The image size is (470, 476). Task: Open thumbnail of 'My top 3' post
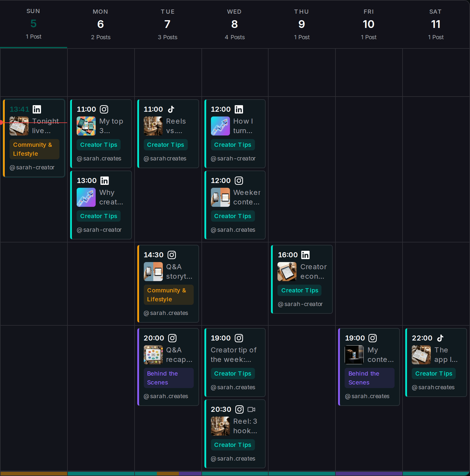click(86, 126)
